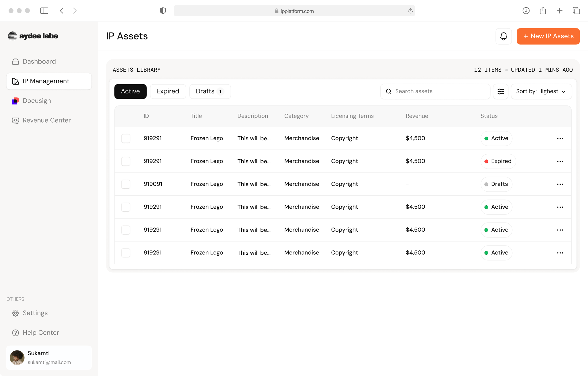Open options menu for Expired row

[560, 161]
